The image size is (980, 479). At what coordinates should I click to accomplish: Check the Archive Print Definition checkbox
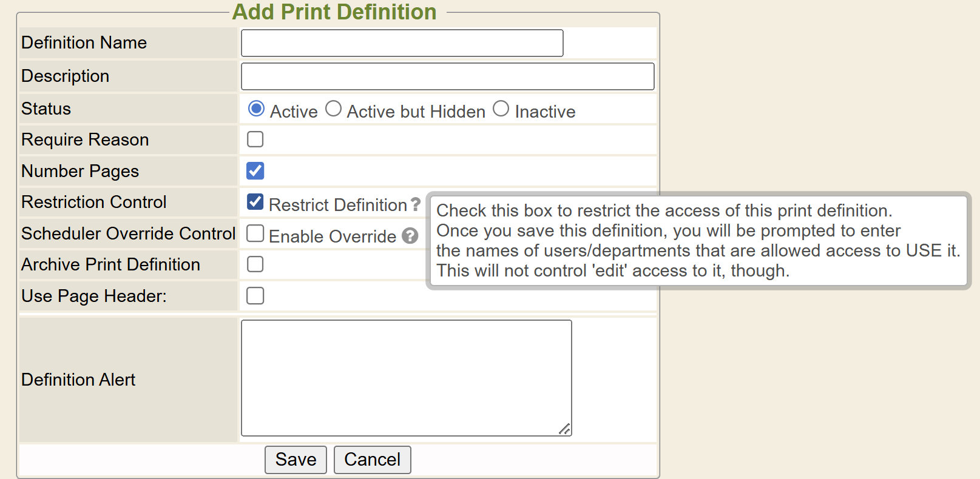(x=255, y=264)
